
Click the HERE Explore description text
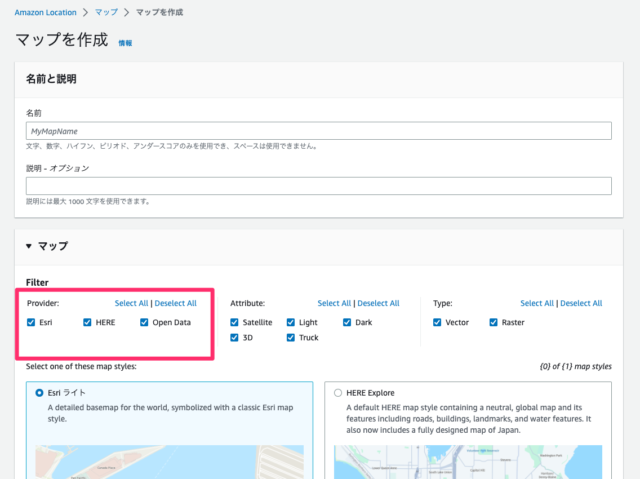pyautogui.click(x=469, y=419)
